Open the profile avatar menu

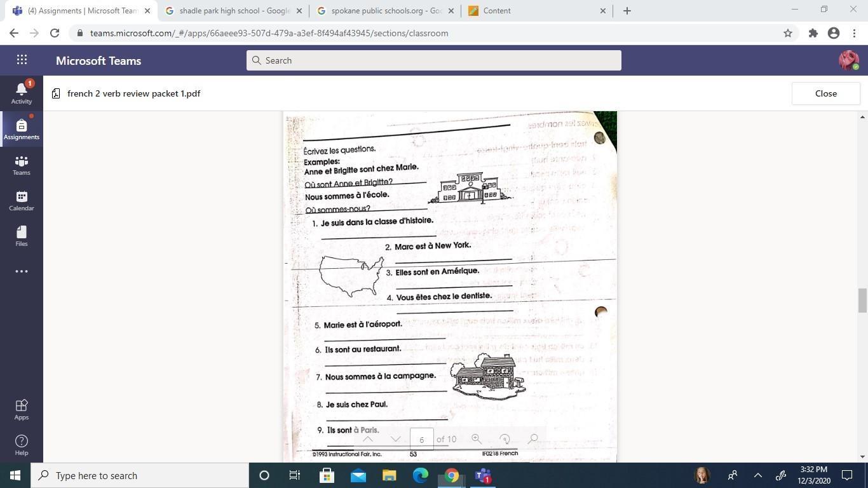point(848,60)
